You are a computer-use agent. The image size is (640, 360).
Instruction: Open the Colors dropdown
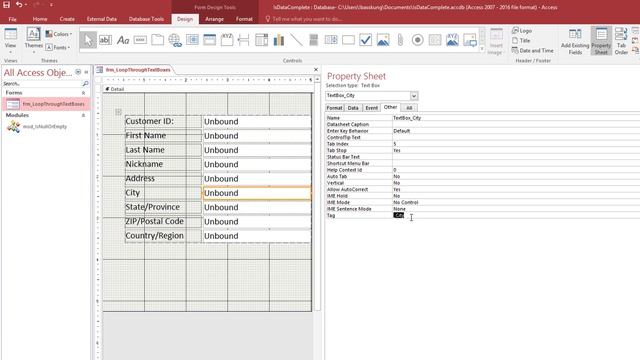click(58, 34)
